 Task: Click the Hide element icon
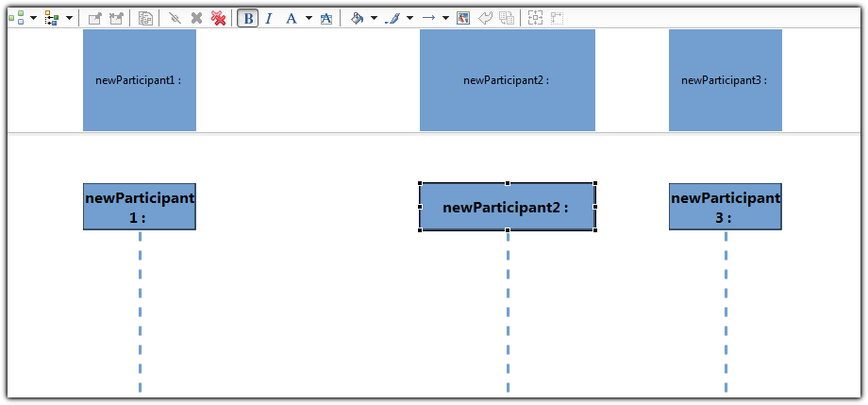(175, 18)
